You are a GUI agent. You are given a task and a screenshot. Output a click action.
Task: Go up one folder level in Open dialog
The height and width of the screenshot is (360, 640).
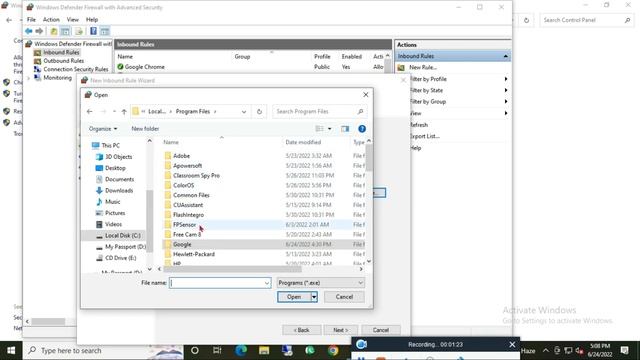(x=124, y=111)
